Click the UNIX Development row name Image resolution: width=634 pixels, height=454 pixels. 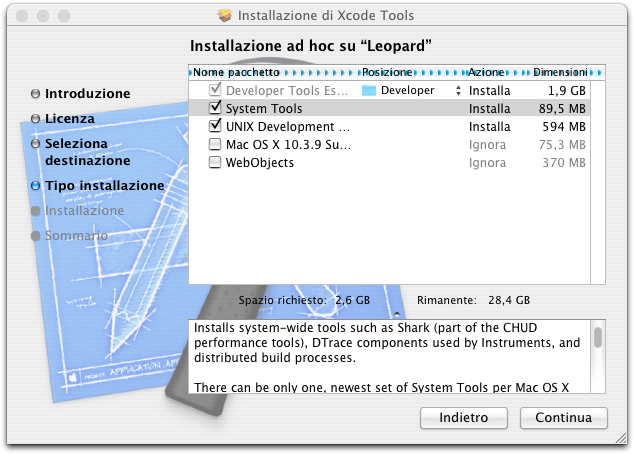[288, 127]
